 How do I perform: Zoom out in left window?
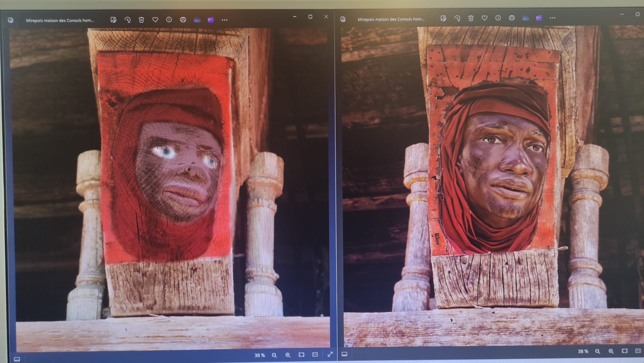[x=274, y=355]
